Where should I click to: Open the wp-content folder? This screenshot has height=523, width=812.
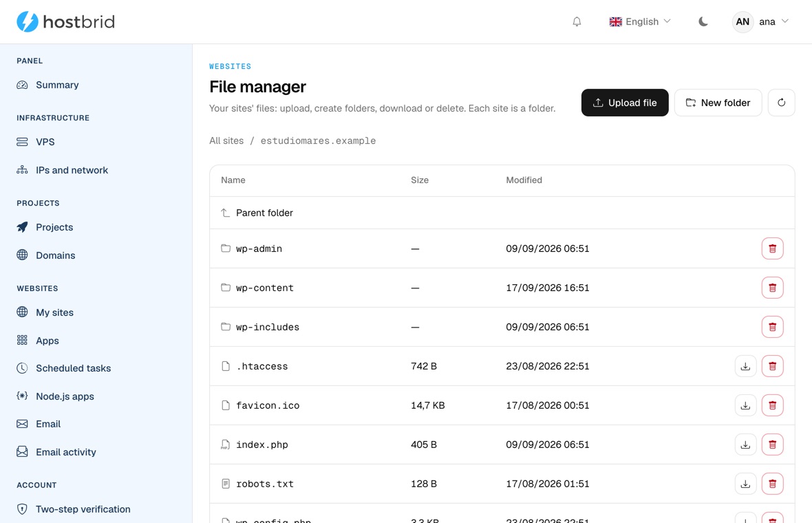(265, 288)
